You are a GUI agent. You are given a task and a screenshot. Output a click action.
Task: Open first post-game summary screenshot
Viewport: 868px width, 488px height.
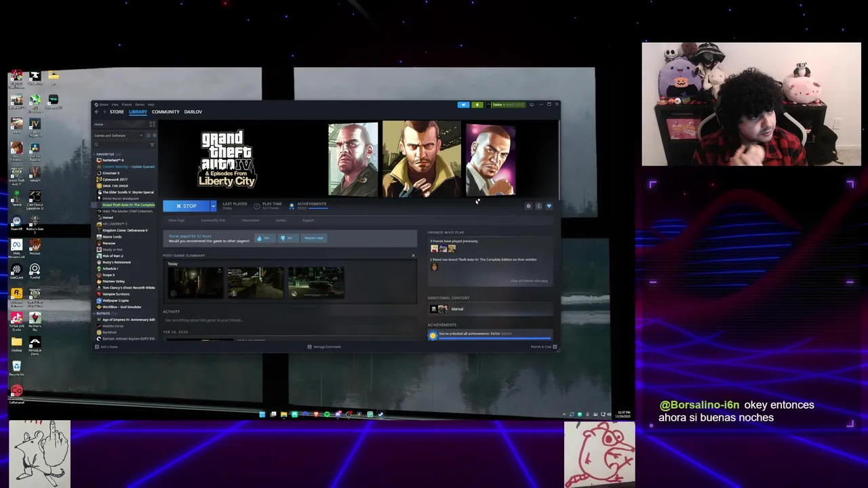click(195, 283)
